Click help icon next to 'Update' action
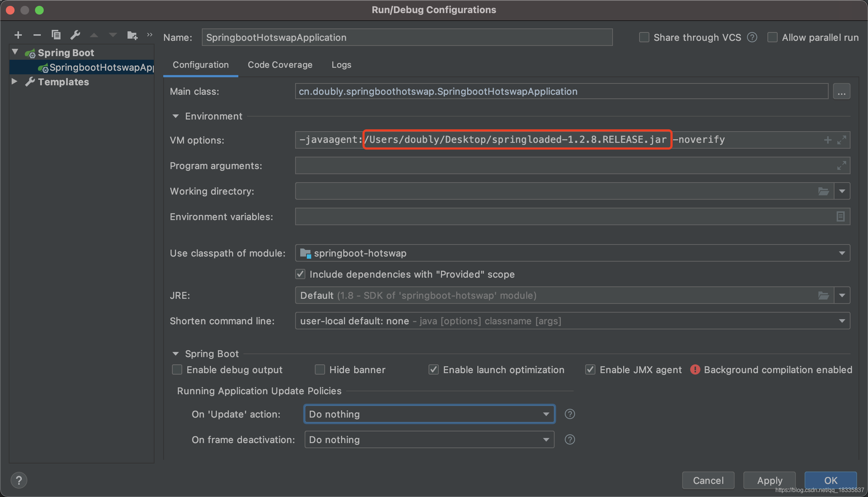868x497 pixels. coord(570,414)
